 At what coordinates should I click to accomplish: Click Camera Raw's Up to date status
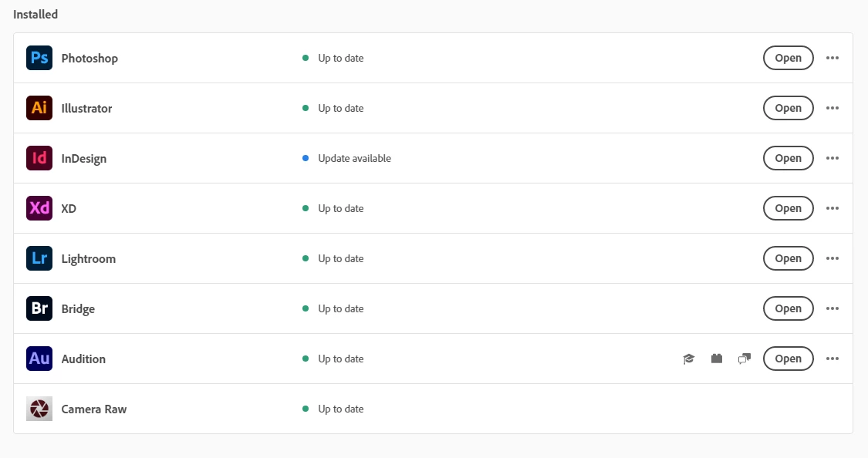tap(340, 409)
